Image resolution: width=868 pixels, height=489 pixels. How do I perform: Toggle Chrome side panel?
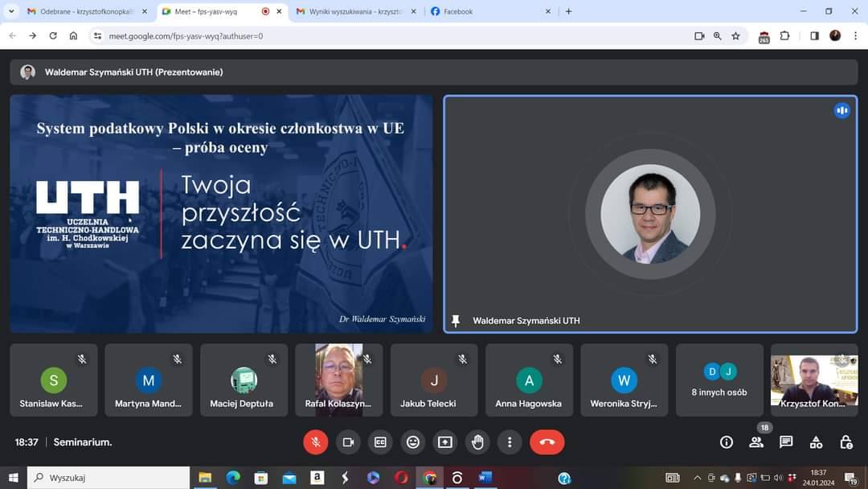click(814, 36)
